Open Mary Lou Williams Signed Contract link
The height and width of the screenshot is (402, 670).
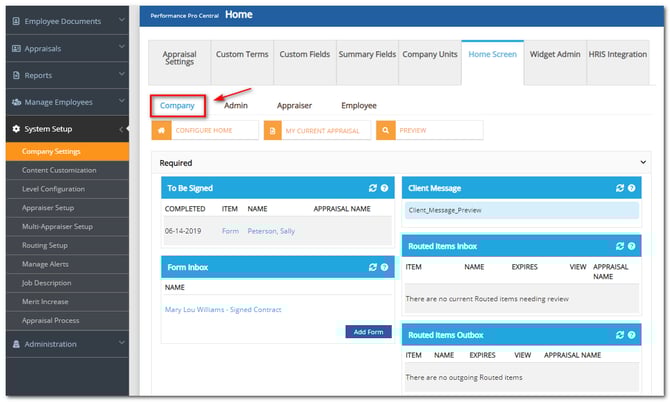point(223,310)
